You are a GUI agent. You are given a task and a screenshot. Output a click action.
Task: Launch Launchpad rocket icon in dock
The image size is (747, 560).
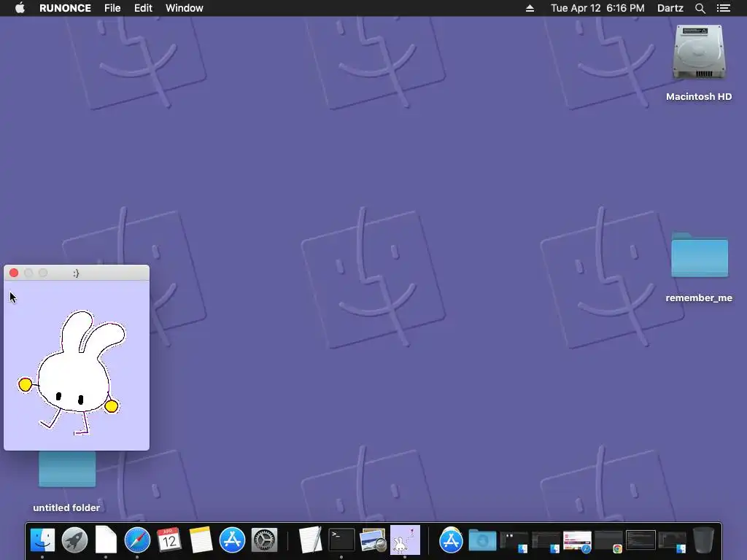pyautogui.click(x=74, y=540)
